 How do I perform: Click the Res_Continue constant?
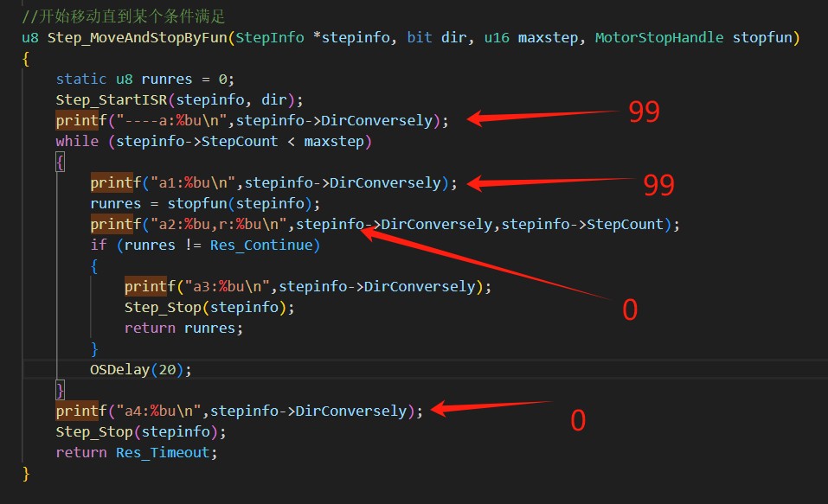(x=261, y=246)
